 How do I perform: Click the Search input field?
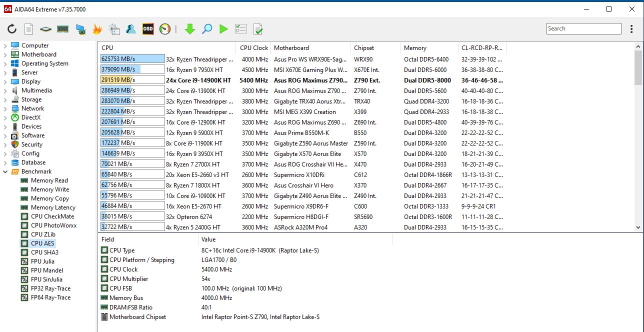584,28
